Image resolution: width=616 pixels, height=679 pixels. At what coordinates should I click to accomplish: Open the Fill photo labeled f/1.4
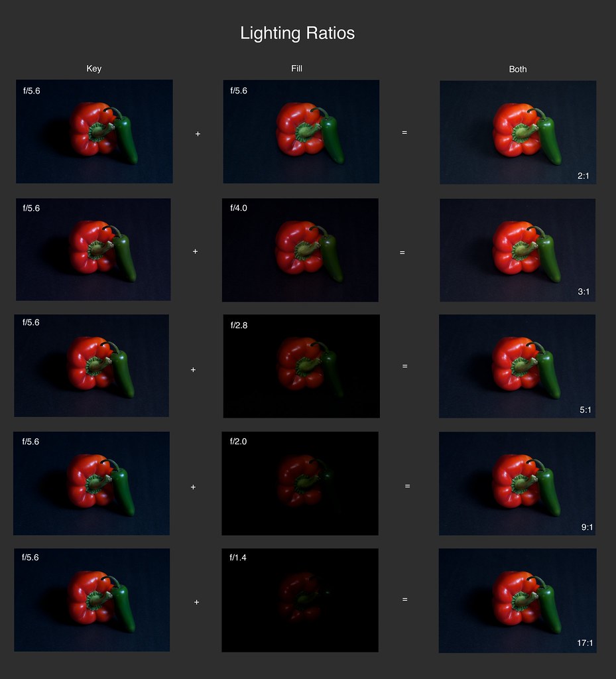[x=300, y=600]
